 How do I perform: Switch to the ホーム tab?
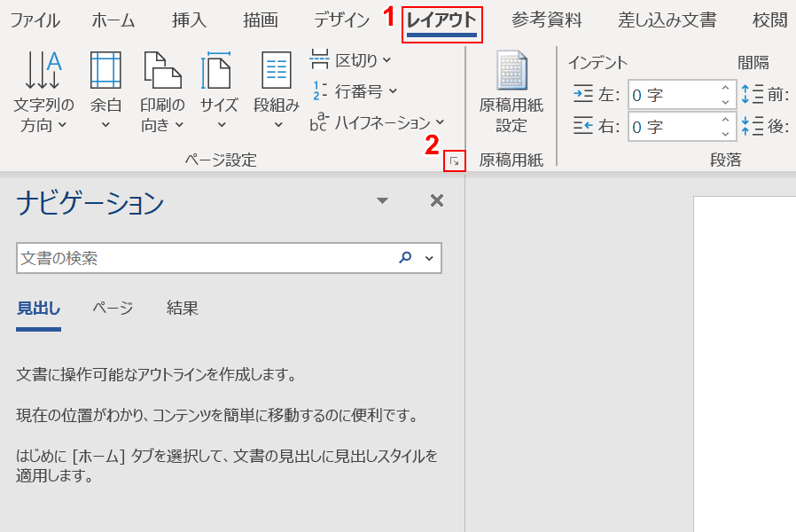113,20
